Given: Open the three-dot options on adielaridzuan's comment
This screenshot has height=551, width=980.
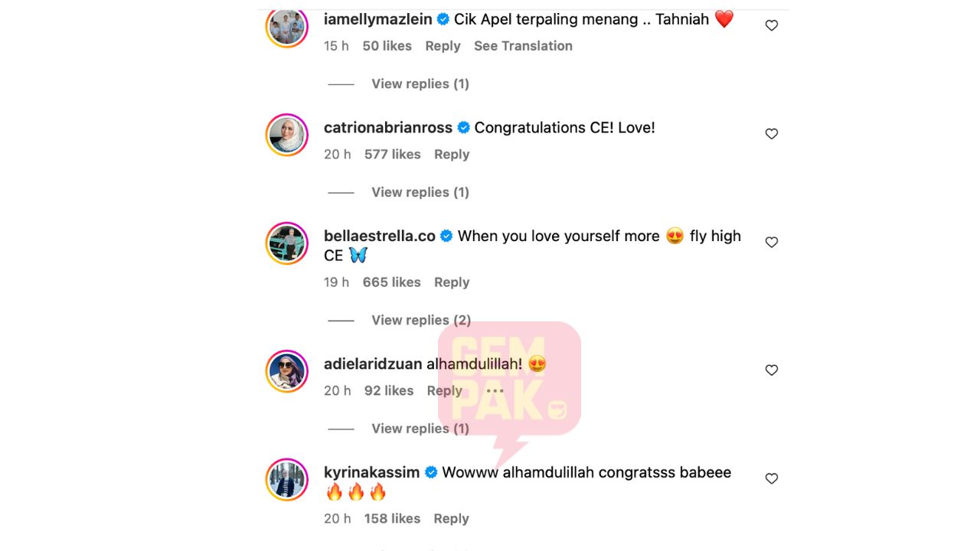Looking at the screenshot, I should [x=495, y=390].
